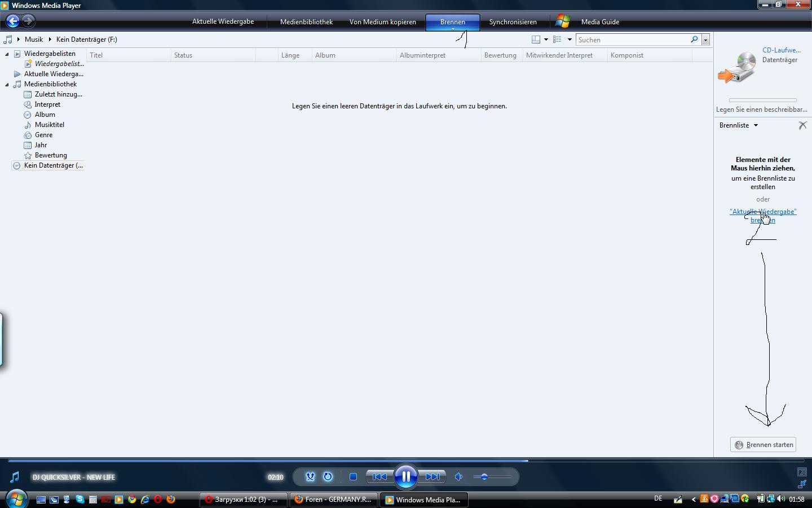Viewport: 812px width, 508px height.
Task: Select the italic Wiedergabelist... entry
Action: 59,64
